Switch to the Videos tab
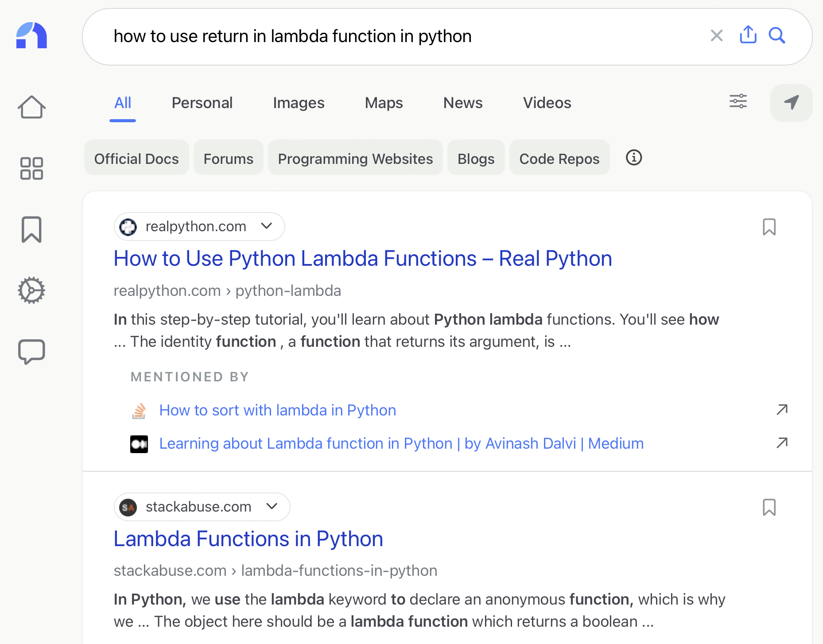Screen dimensions: 823x644 (547, 103)
